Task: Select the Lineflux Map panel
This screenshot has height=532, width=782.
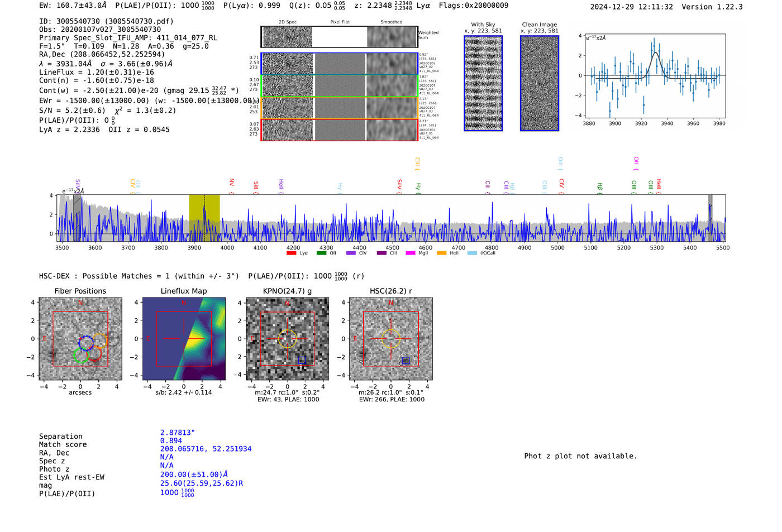Action: tap(184, 339)
